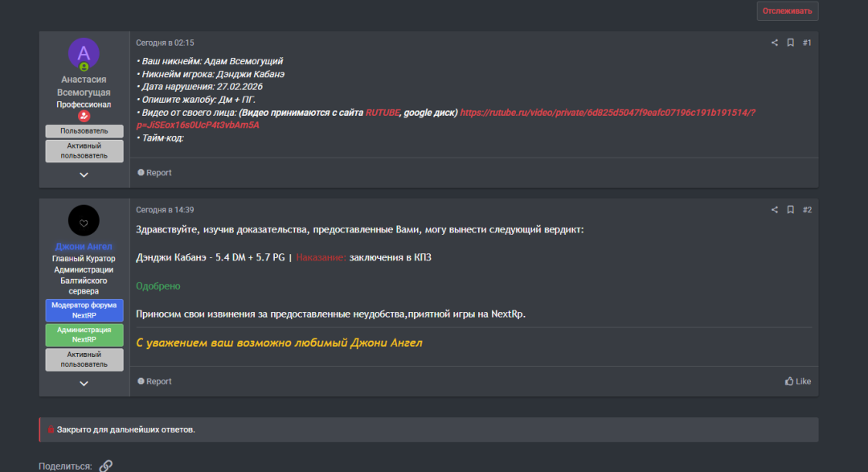Open Джони Ангел's black heart avatar
This screenshot has width=868, height=472.
(x=84, y=220)
